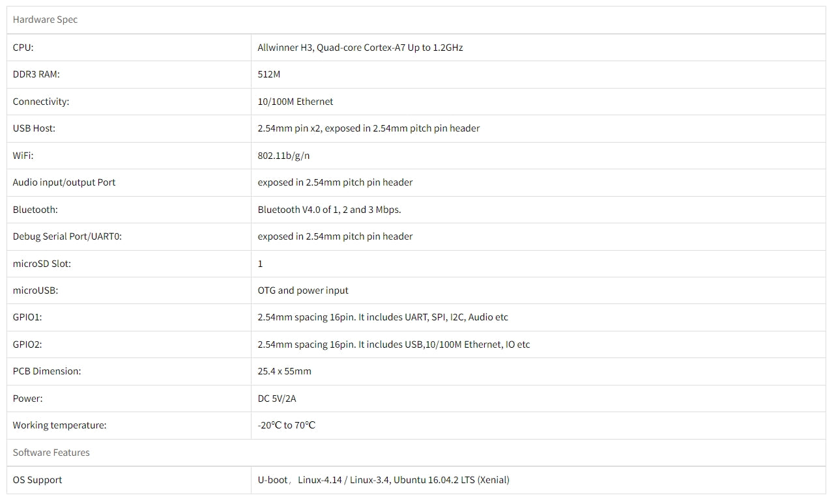Select the 512M RAM value

pos(268,74)
